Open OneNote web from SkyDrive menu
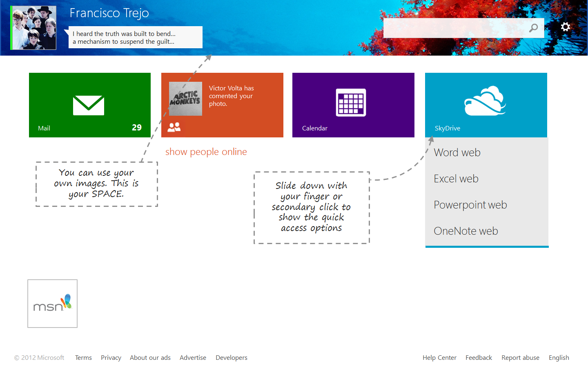 tap(466, 231)
